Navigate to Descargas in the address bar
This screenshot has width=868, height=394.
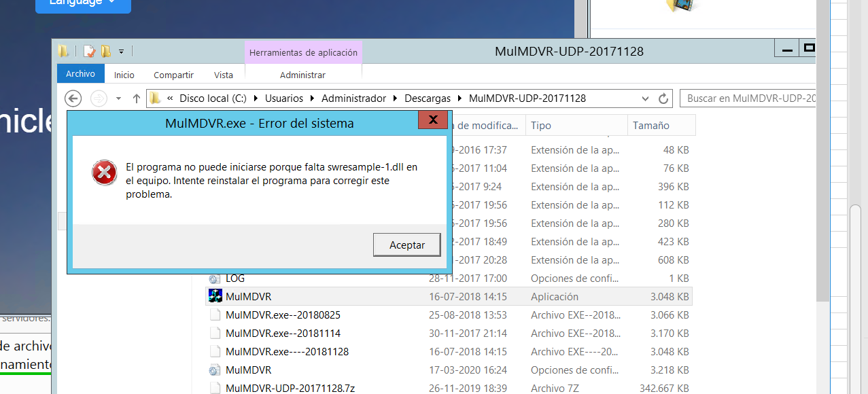point(428,98)
